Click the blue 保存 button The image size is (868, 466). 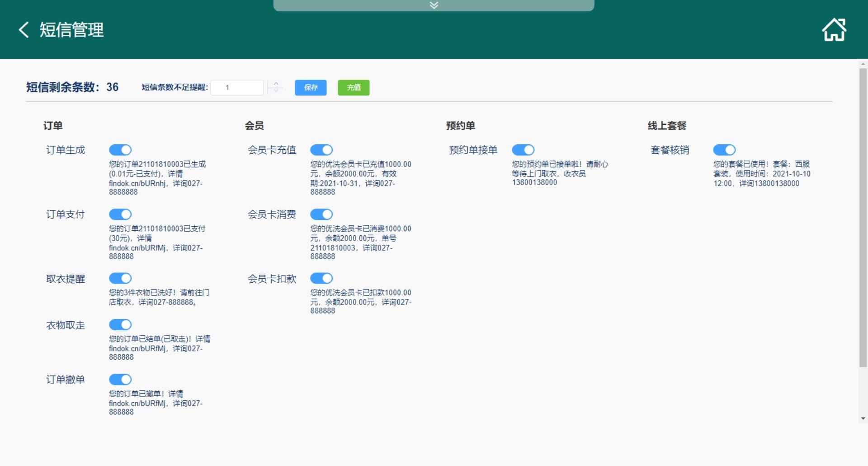311,87
